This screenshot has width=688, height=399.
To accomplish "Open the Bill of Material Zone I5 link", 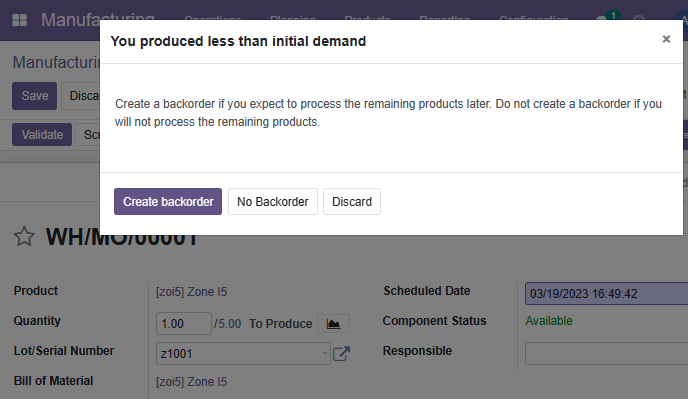I will coord(192,382).
